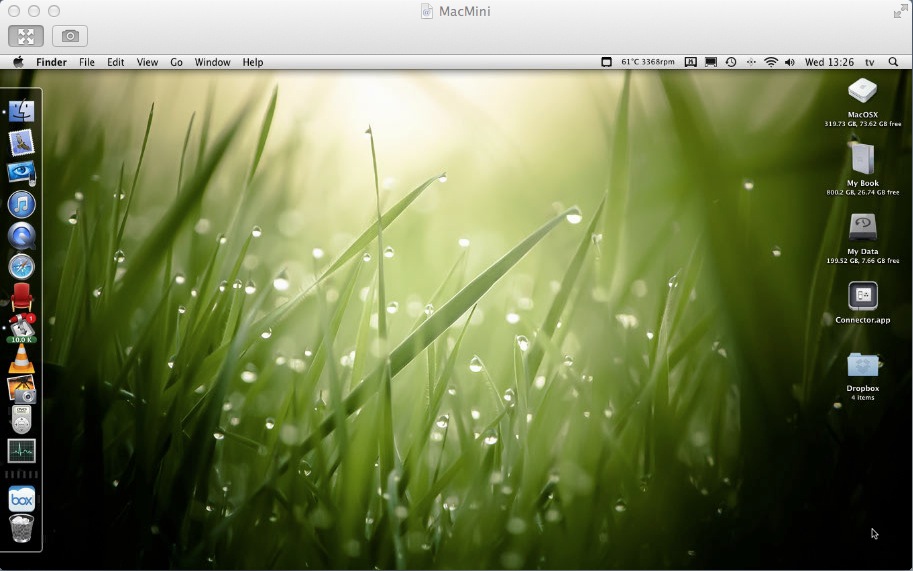Launch Screen Sharing eye icon in Dock

pos(22,173)
